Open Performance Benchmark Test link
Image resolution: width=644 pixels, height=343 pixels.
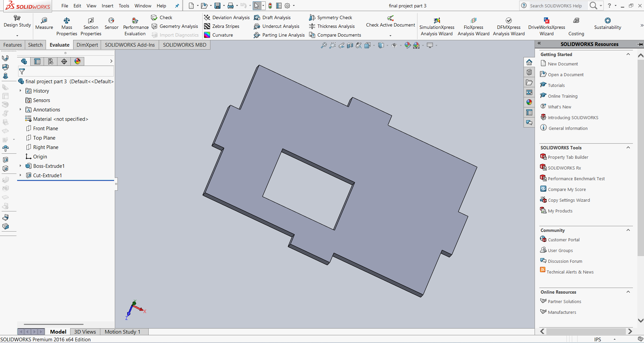click(576, 179)
